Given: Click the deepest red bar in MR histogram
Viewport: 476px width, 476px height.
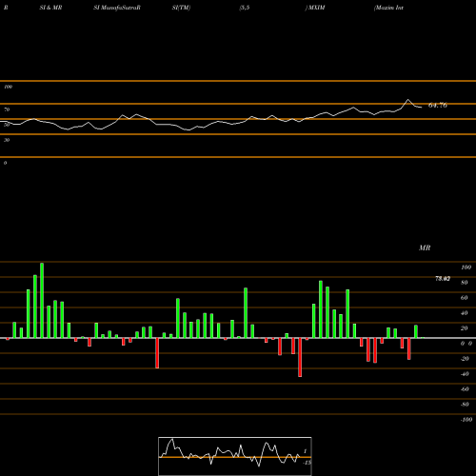Looking at the screenshot, I should point(300,357).
